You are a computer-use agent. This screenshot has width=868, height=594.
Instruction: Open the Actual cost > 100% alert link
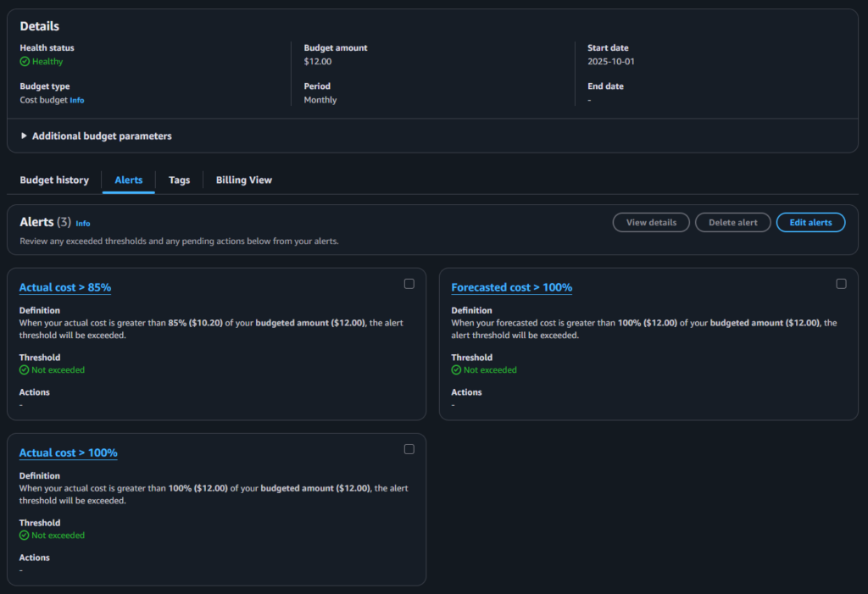coord(68,452)
